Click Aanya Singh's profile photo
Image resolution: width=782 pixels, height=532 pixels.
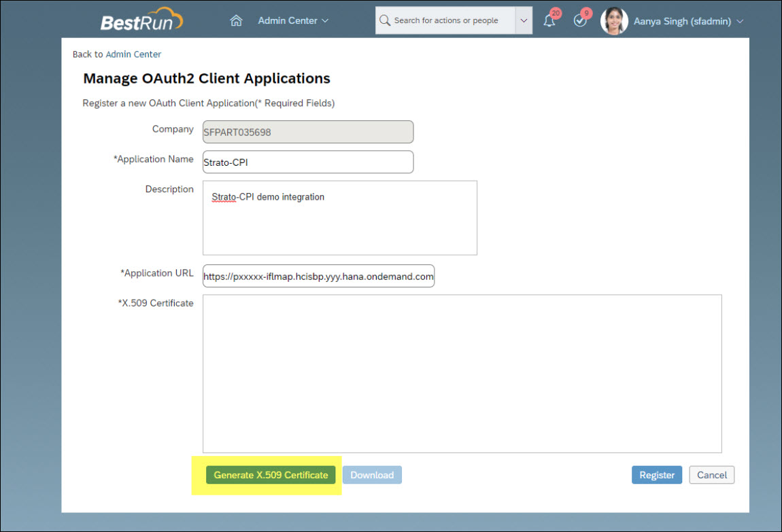614,21
